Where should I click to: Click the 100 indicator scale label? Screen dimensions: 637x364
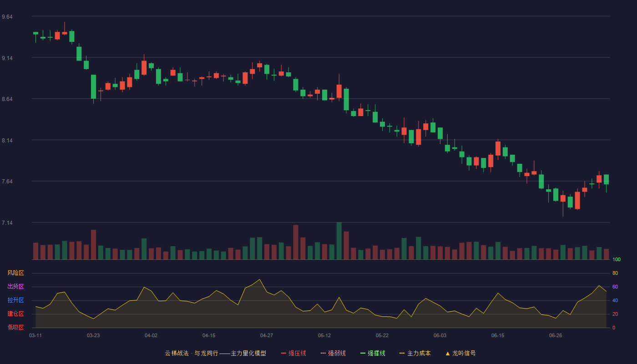617,260
